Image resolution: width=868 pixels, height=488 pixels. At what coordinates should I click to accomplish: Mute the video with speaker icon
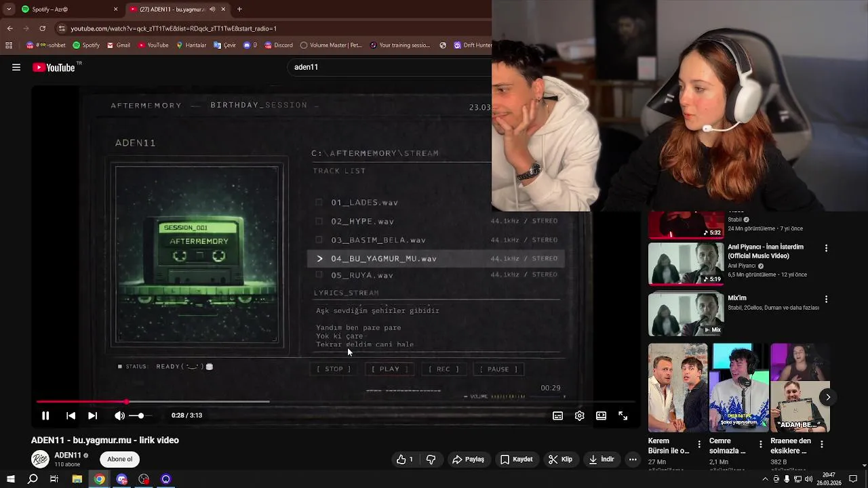(119, 415)
